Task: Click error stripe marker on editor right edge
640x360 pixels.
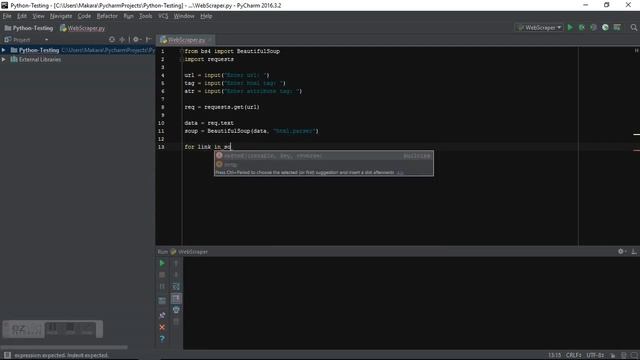Action: tap(636, 150)
